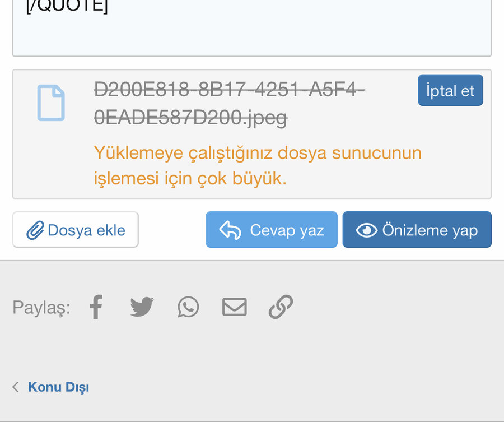
Task: Click the orange file-too-large error message
Action: [x=258, y=166]
